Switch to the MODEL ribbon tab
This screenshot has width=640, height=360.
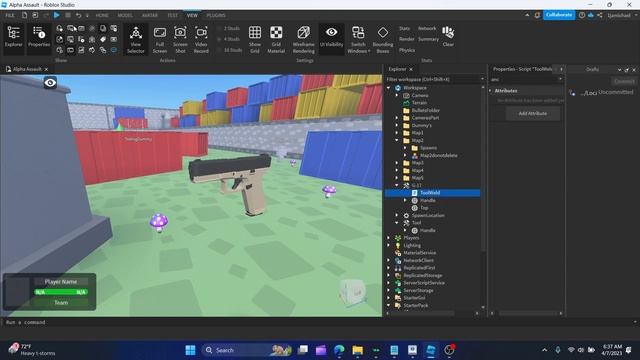tap(125, 15)
